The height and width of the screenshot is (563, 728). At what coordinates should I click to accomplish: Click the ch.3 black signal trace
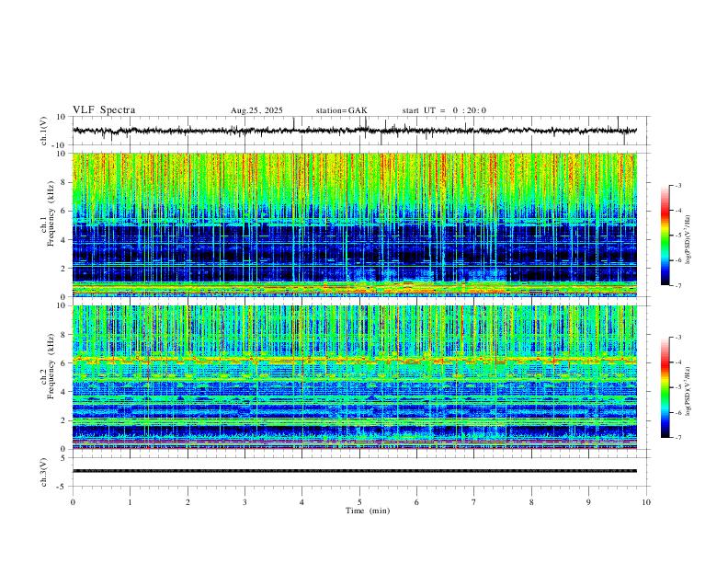pos(355,471)
